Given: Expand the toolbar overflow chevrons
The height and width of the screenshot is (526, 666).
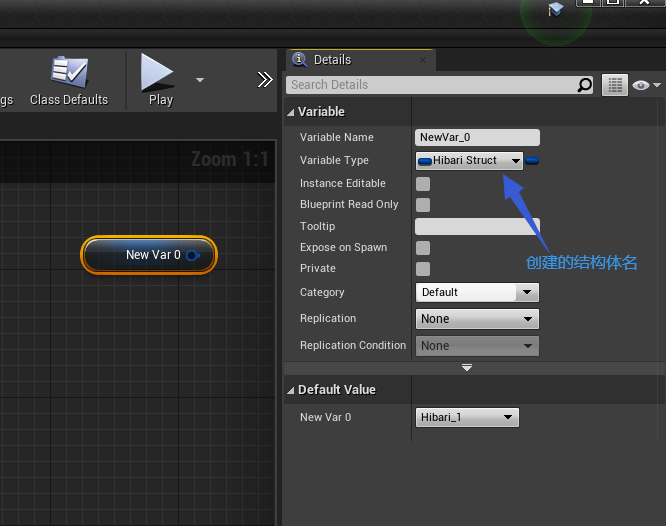Looking at the screenshot, I should coord(265,80).
